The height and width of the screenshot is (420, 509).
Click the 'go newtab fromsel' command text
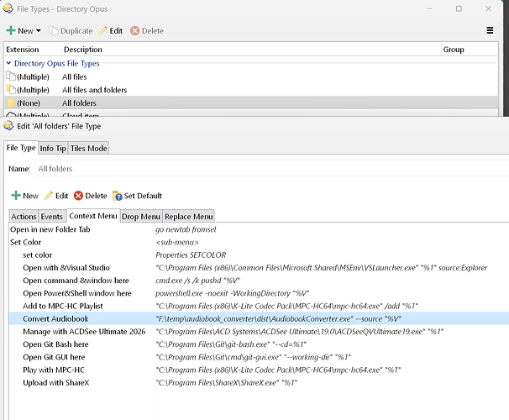pos(186,229)
